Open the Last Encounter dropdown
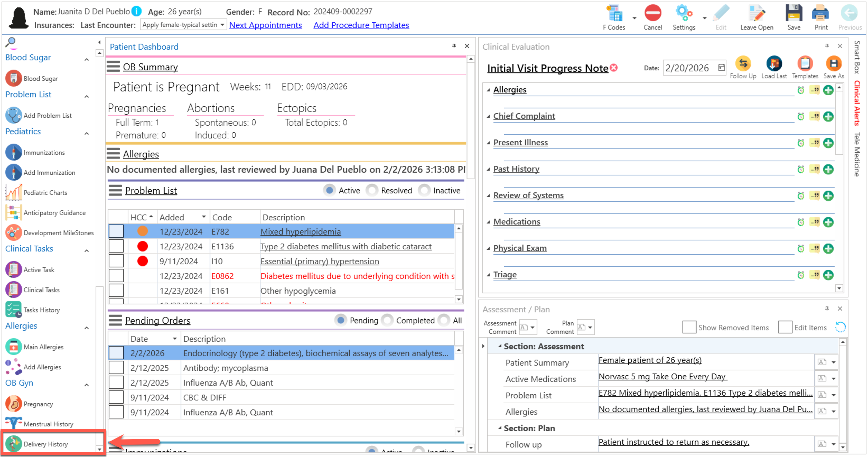868x457 pixels. click(x=222, y=25)
